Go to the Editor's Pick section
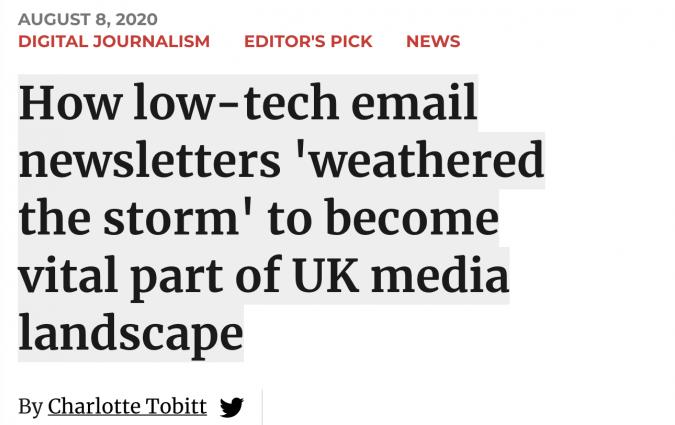 pos(308,41)
